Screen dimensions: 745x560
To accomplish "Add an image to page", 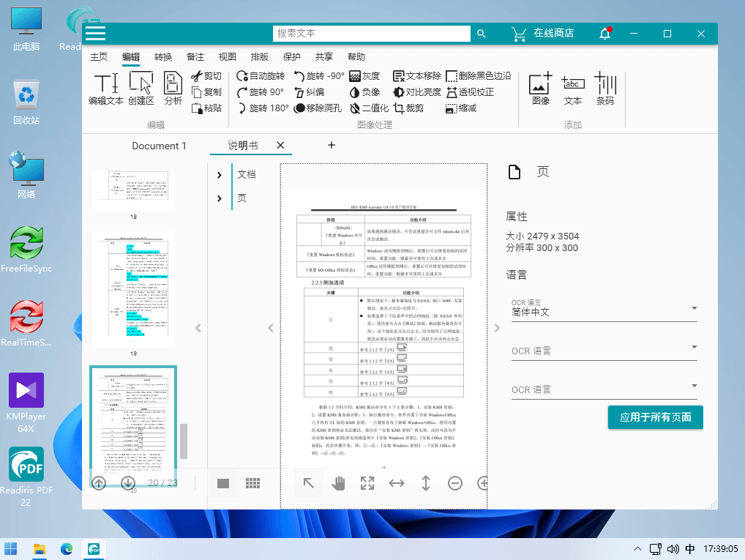I will point(541,89).
